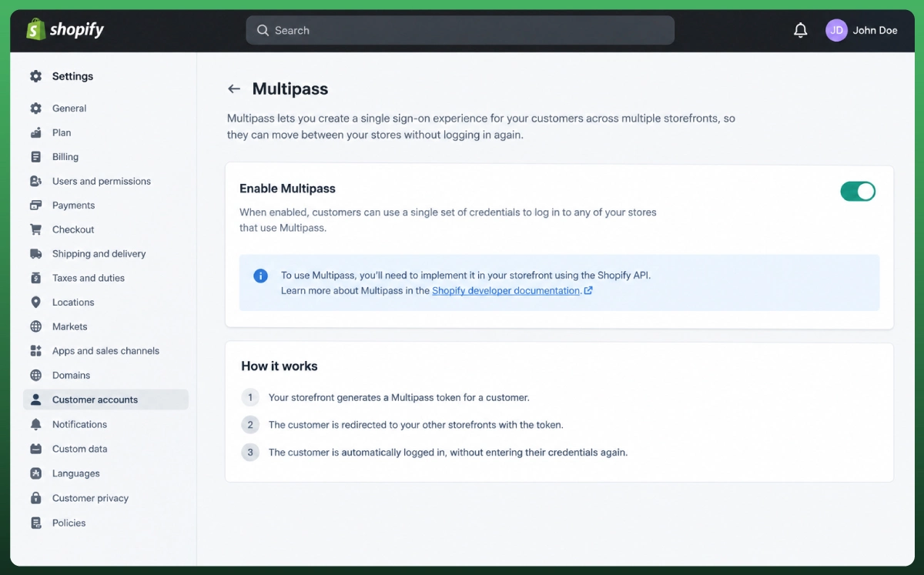The width and height of the screenshot is (924, 575).
Task: Click the Settings heading text
Action: pyautogui.click(x=72, y=76)
